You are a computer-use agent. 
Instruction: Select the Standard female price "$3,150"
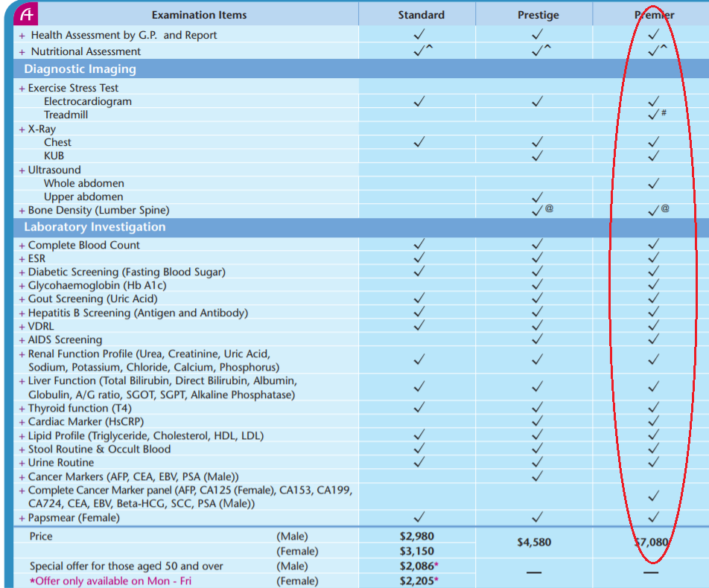[x=416, y=552]
